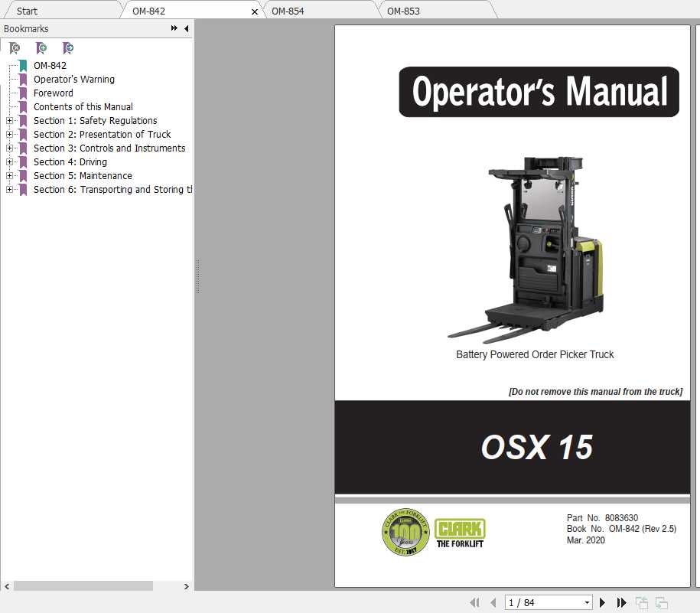Image resolution: width=700 pixels, height=613 pixels.
Task: Collapse the Bookmarks panel with left arrow
Action: click(186, 28)
